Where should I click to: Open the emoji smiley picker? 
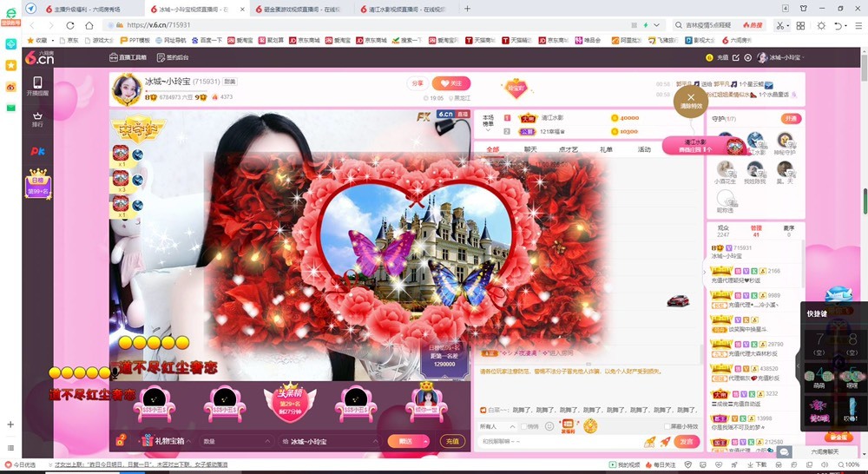pyautogui.click(x=549, y=426)
